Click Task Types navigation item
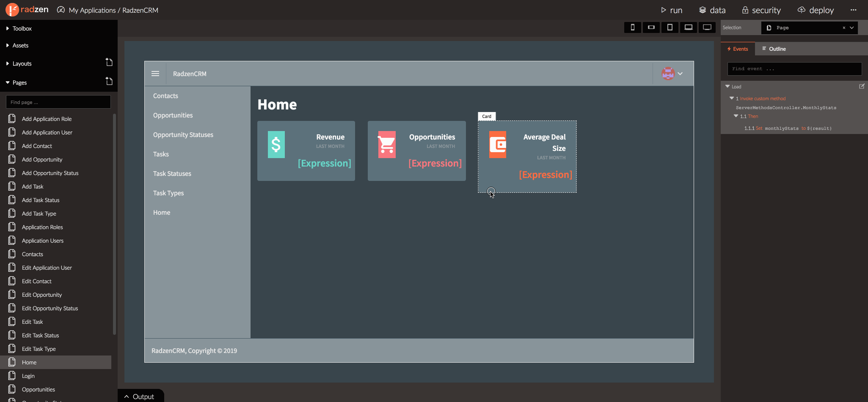The height and width of the screenshot is (402, 868). click(x=168, y=193)
